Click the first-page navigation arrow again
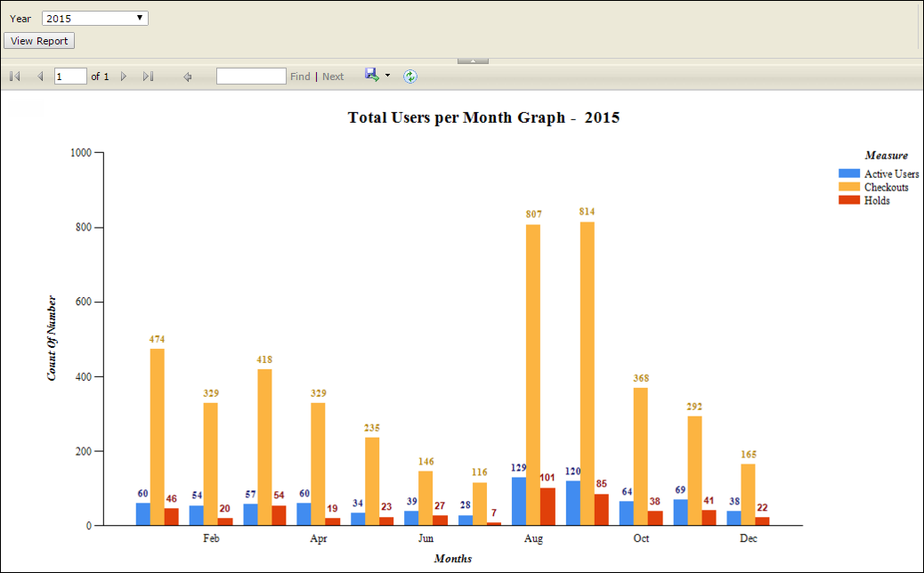 click(14, 76)
